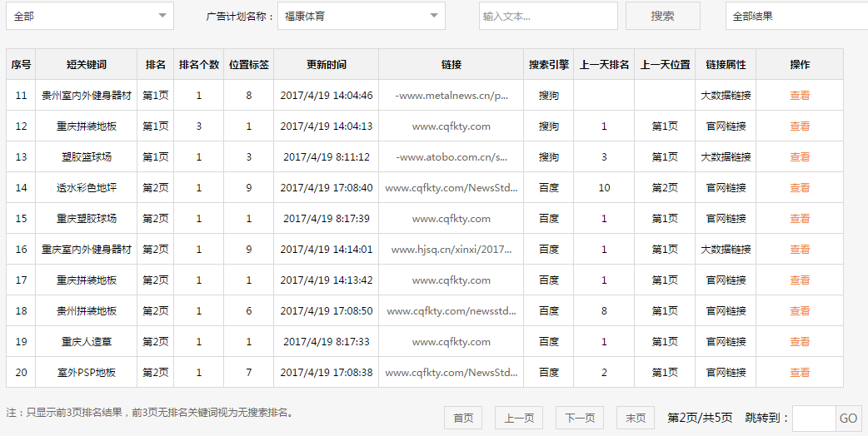Focus the 跳转到 page number field
The height and width of the screenshot is (436, 868).
(814, 419)
